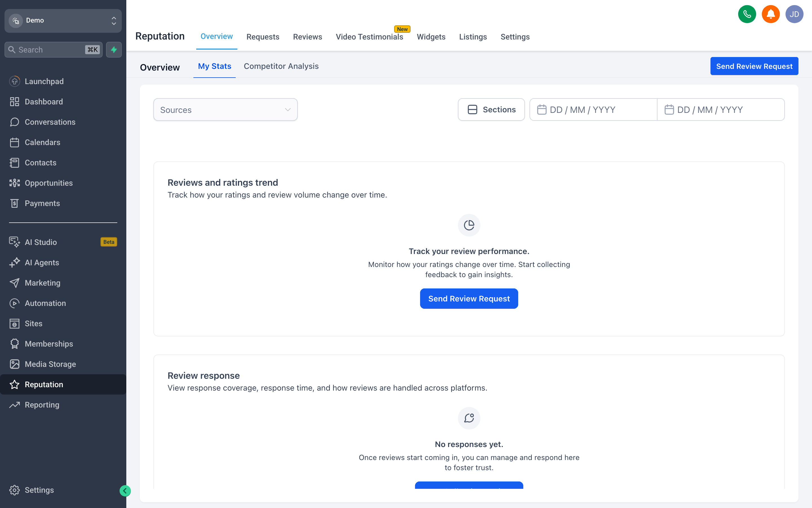This screenshot has height=508, width=812.
Task: Click the Reviews and ratings trend heading
Action: pos(222,182)
